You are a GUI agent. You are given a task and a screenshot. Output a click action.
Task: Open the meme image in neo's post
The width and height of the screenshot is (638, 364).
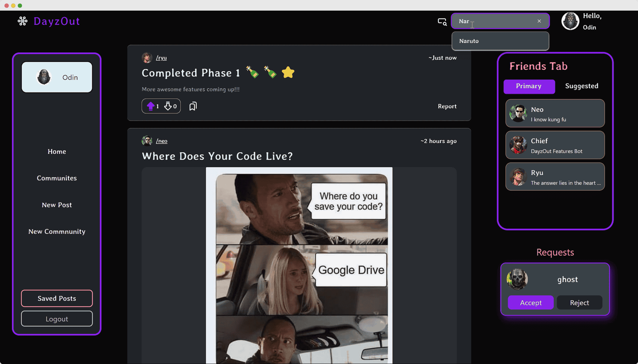[x=299, y=265]
